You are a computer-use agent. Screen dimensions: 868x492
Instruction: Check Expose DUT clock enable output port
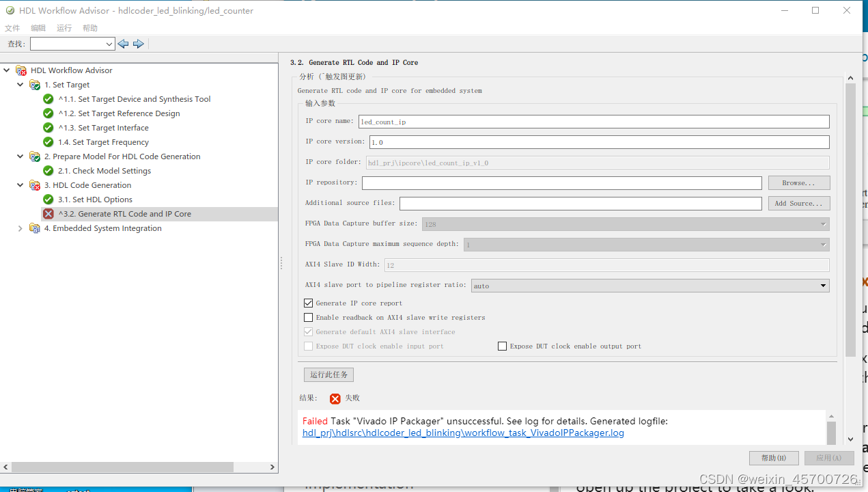pyautogui.click(x=502, y=346)
